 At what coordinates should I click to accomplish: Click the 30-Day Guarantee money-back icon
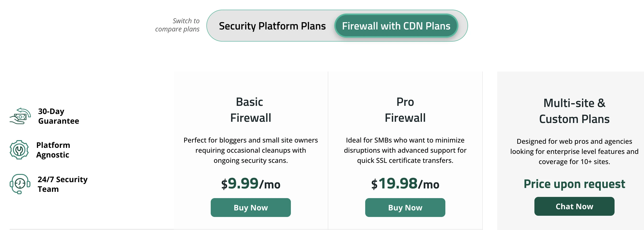point(20,116)
